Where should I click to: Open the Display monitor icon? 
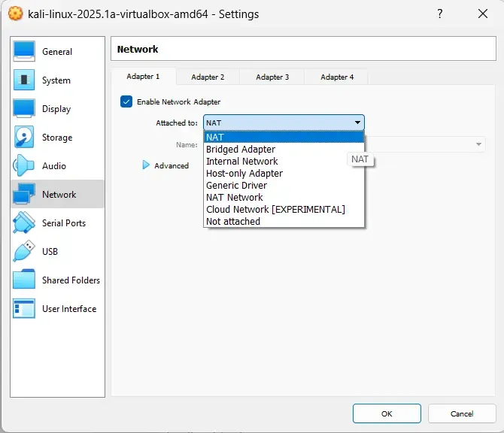[24, 108]
